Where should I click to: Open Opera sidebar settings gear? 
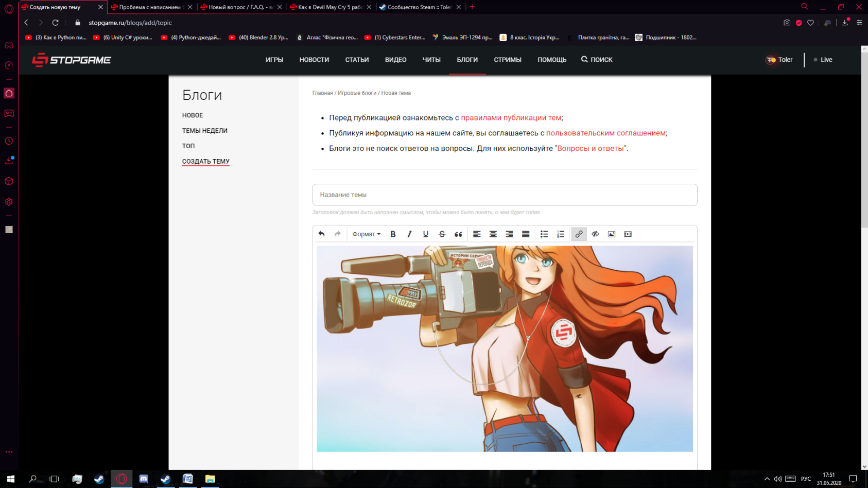(x=9, y=202)
